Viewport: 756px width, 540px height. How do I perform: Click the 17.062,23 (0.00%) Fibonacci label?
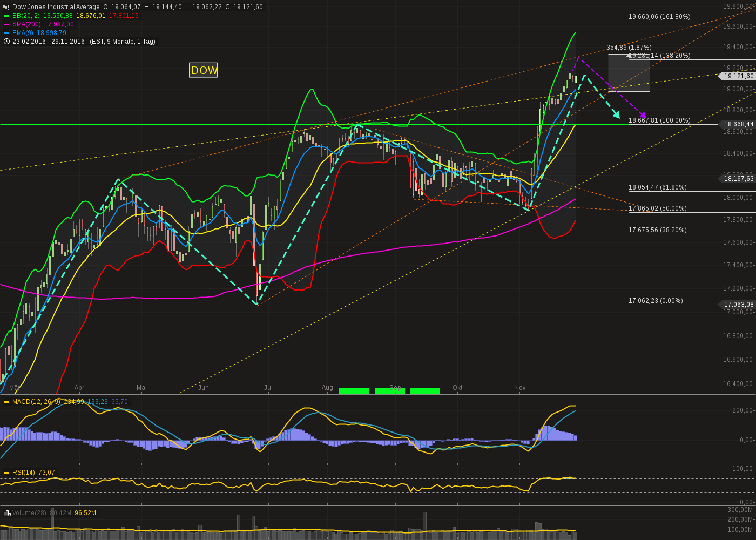tap(656, 301)
